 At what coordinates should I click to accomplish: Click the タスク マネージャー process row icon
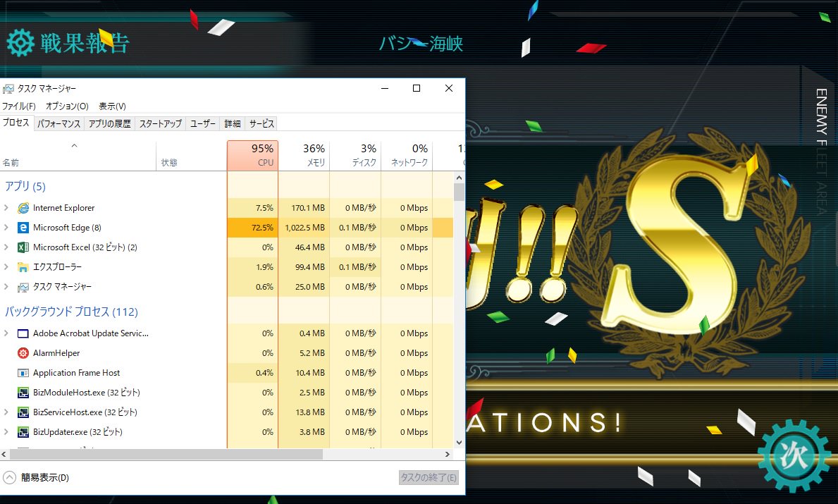(x=23, y=287)
